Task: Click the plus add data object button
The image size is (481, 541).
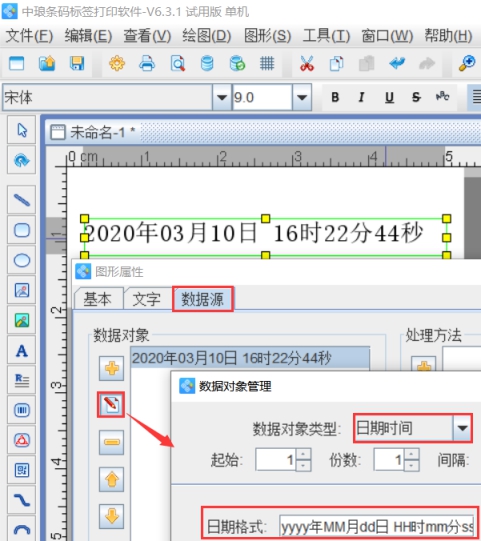Action: [111, 368]
